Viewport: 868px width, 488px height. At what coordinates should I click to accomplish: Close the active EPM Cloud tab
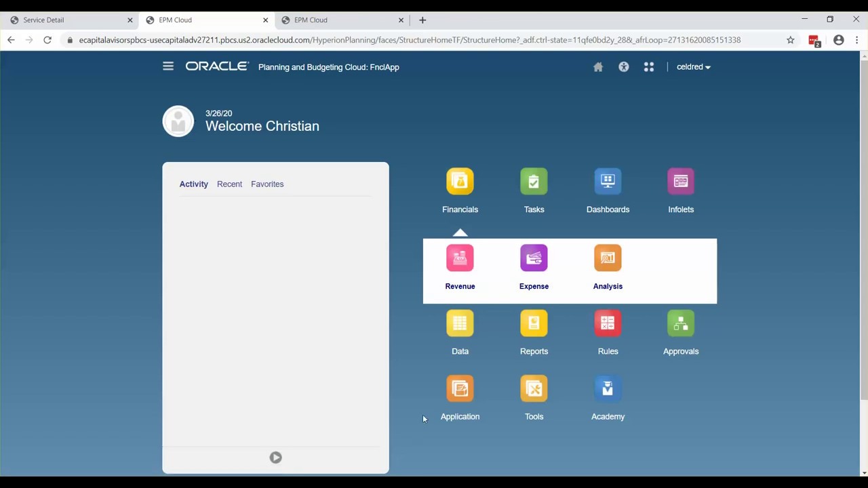point(265,20)
